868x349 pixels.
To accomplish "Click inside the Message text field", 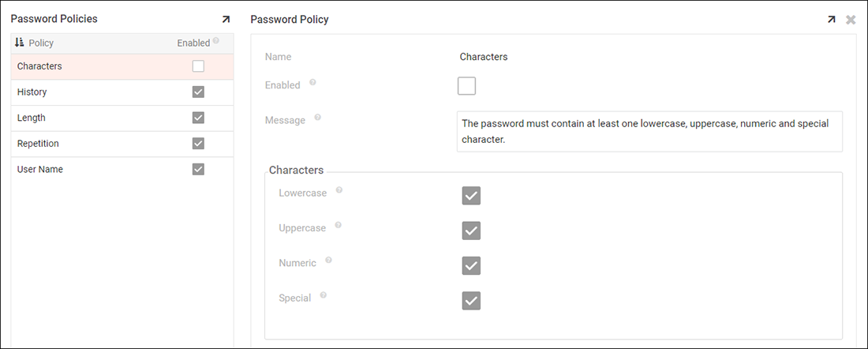I will point(649,131).
